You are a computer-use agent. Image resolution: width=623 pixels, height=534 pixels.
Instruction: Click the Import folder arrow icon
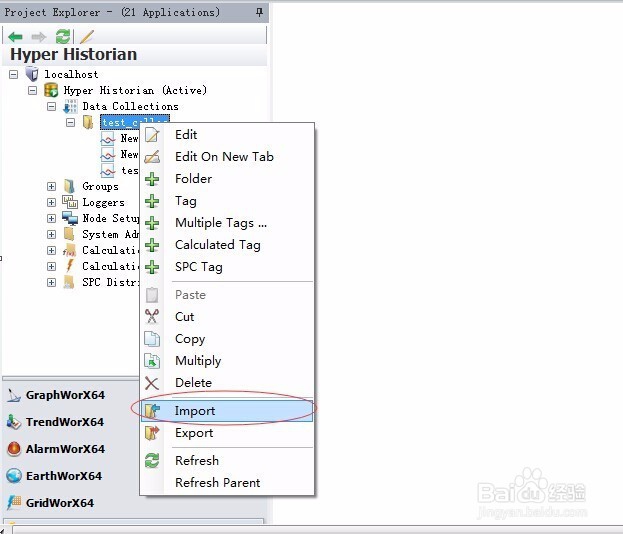tap(152, 410)
